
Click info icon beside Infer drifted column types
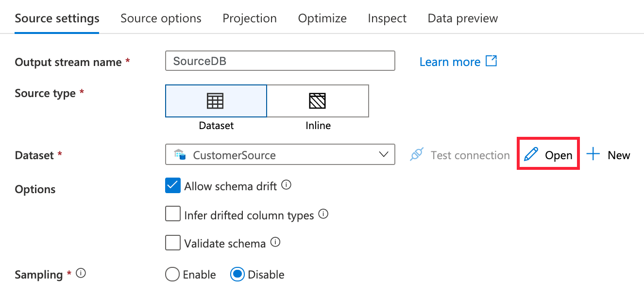point(323,214)
